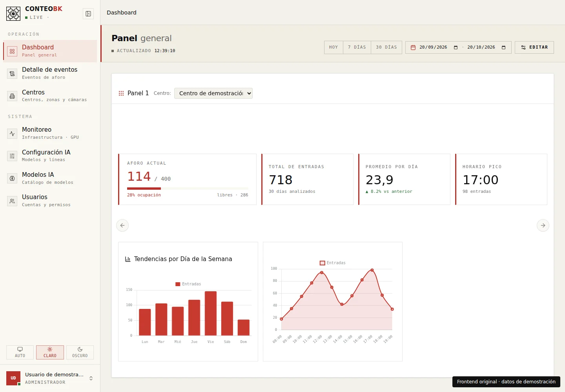Toggle Entradas series in bar chart legend
This screenshot has width=565, height=392.
(x=188, y=284)
